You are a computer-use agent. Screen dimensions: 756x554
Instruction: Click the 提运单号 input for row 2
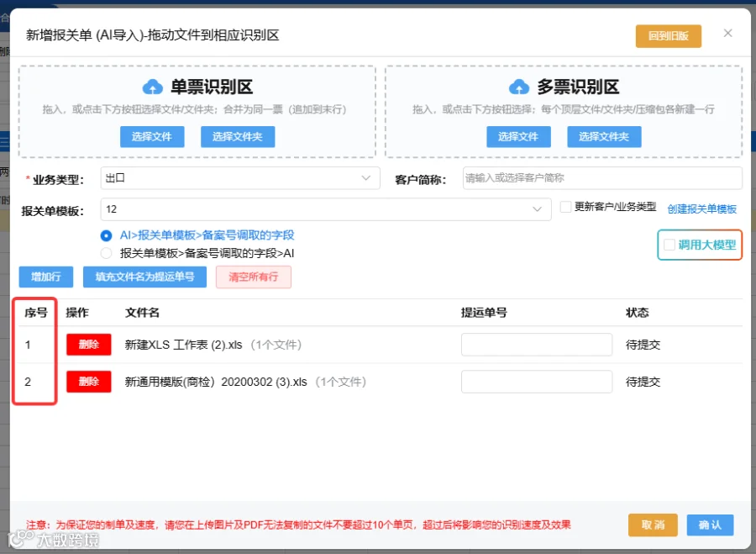pyautogui.click(x=537, y=382)
